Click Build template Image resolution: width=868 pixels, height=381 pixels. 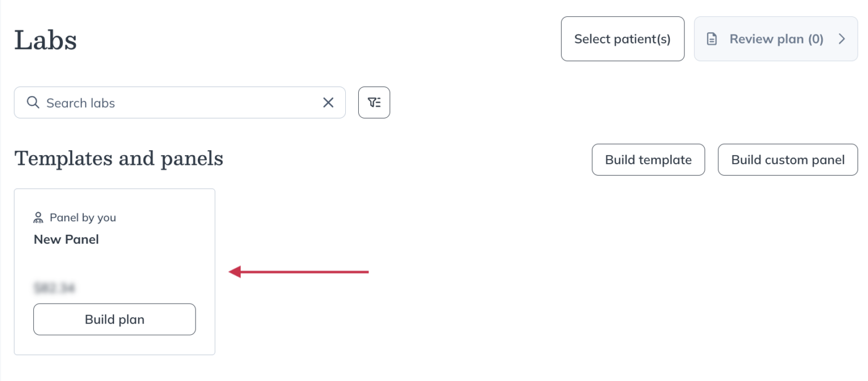click(x=648, y=160)
